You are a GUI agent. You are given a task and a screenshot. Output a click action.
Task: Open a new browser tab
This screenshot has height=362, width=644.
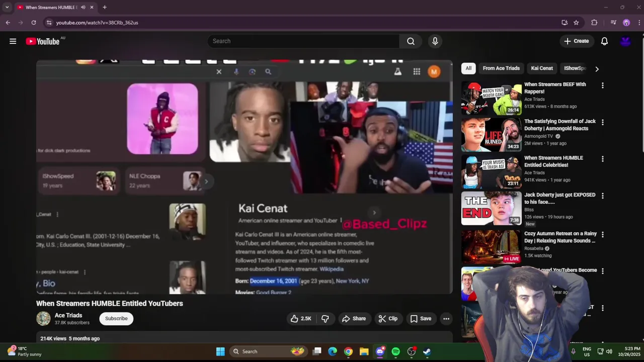105,8
